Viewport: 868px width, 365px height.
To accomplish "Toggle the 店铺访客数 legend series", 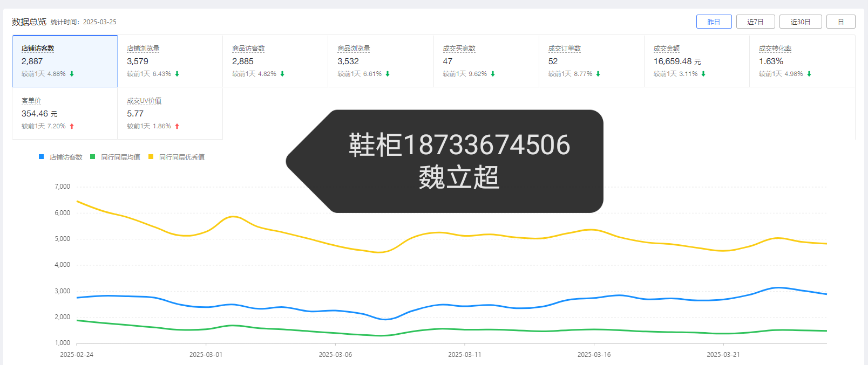I will pyautogui.click(x=60, y=157).
